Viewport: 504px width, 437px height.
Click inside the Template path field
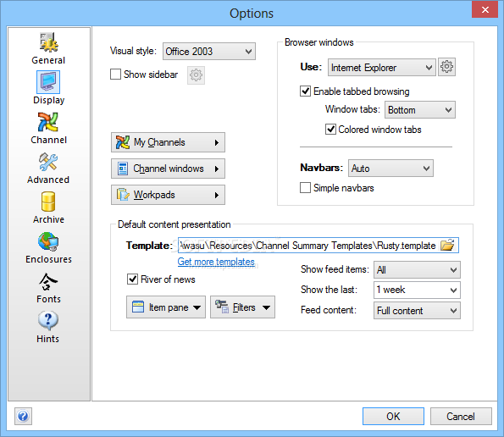308,245
